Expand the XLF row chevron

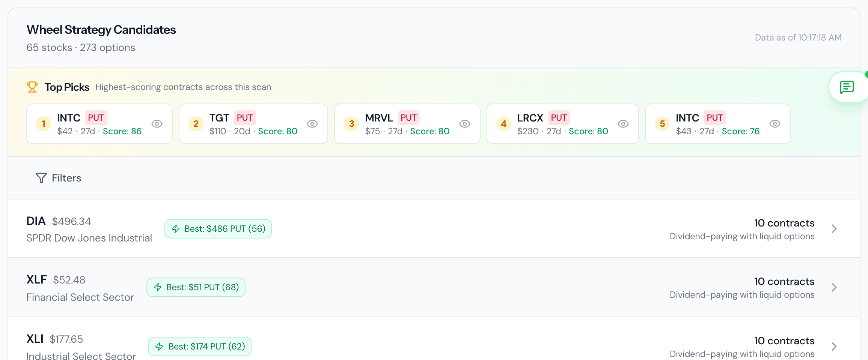point(834,287)
